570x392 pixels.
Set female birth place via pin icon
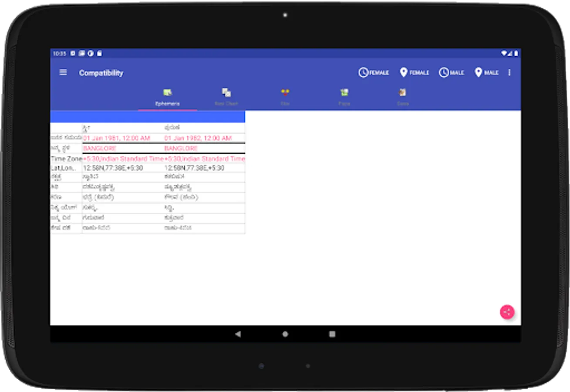(x=414, y=73)
